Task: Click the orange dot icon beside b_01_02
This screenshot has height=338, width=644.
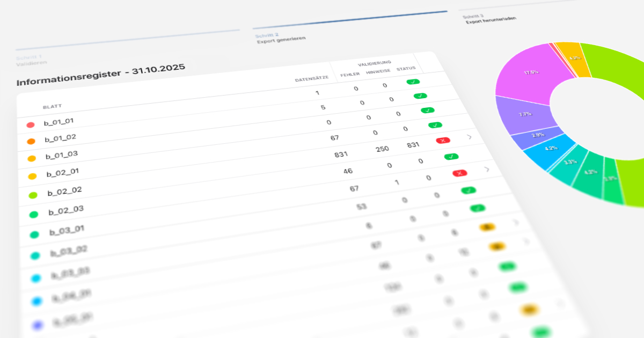Action: (31, 140)
